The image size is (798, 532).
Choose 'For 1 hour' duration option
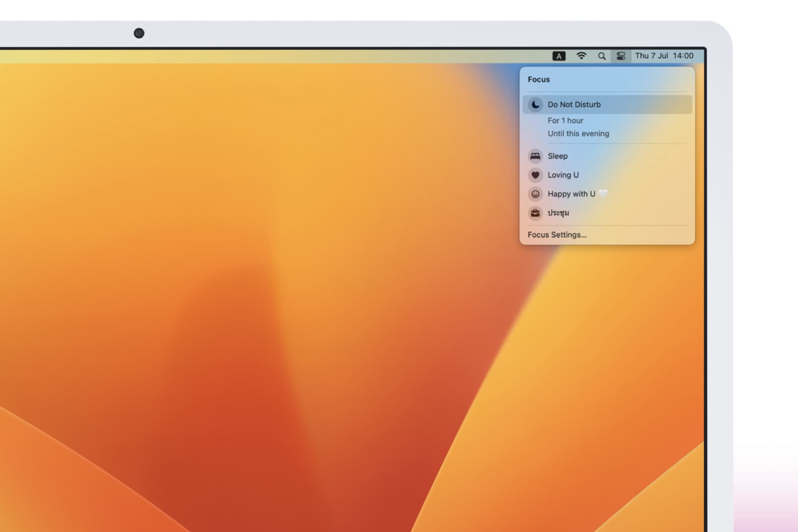coord(565,121)
